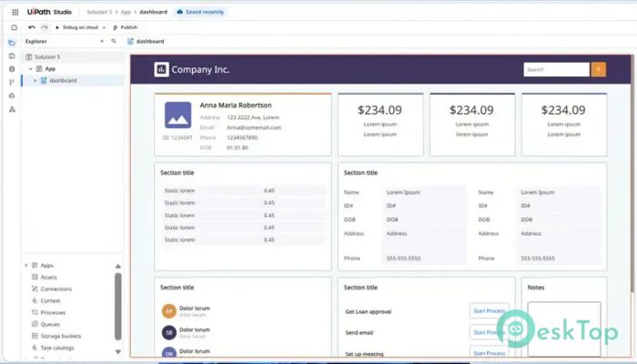Select the Solution 5 breadcrumb
This screenshot has height=364, width=637.
point(98,12)
